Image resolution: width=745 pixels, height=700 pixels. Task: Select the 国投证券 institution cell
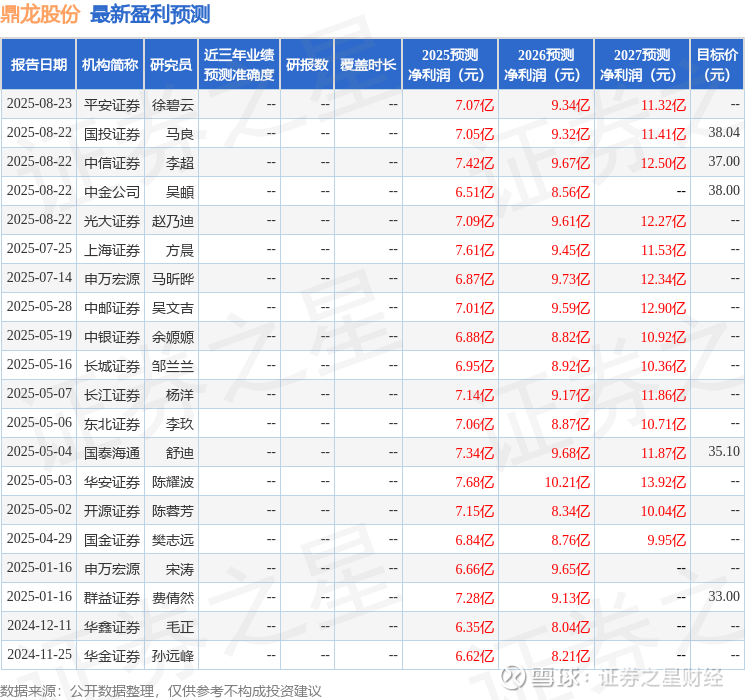click(112, 134)
